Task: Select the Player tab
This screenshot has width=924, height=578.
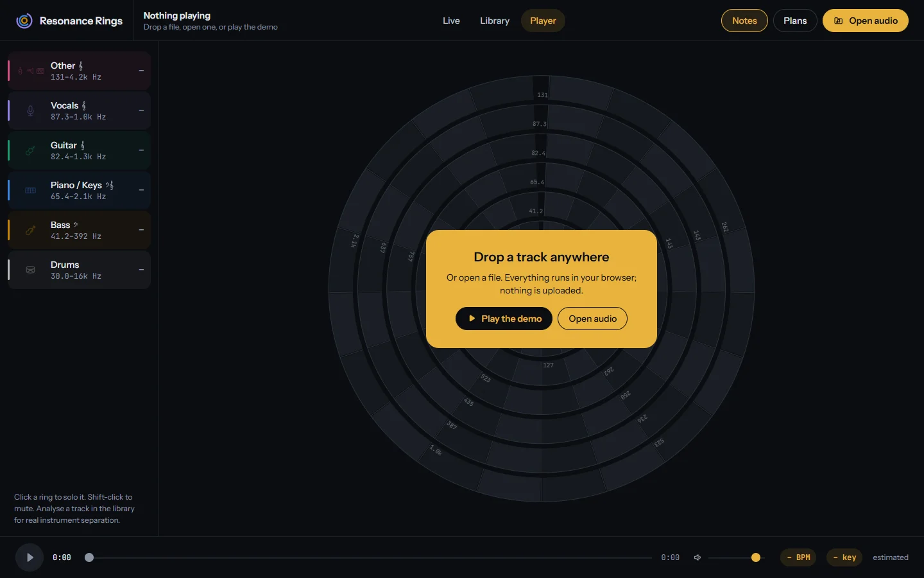Action: point(543,21)
